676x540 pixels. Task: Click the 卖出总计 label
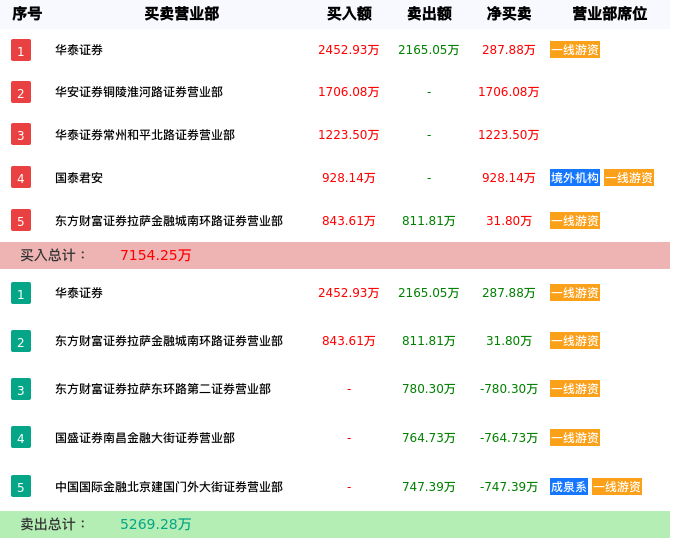coord(53,524)
